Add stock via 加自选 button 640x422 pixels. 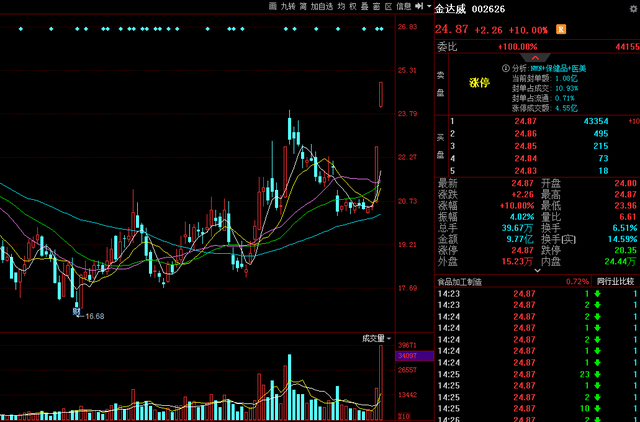point(323,7)
